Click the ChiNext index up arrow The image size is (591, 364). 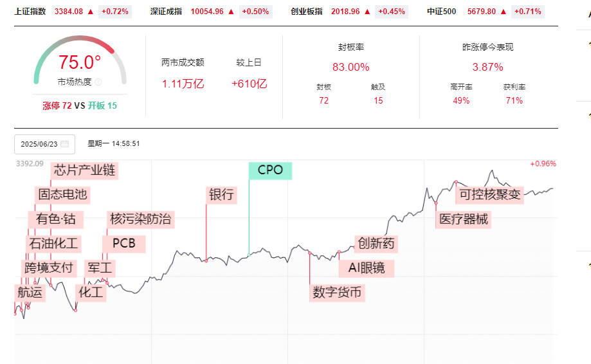point(367,12)
